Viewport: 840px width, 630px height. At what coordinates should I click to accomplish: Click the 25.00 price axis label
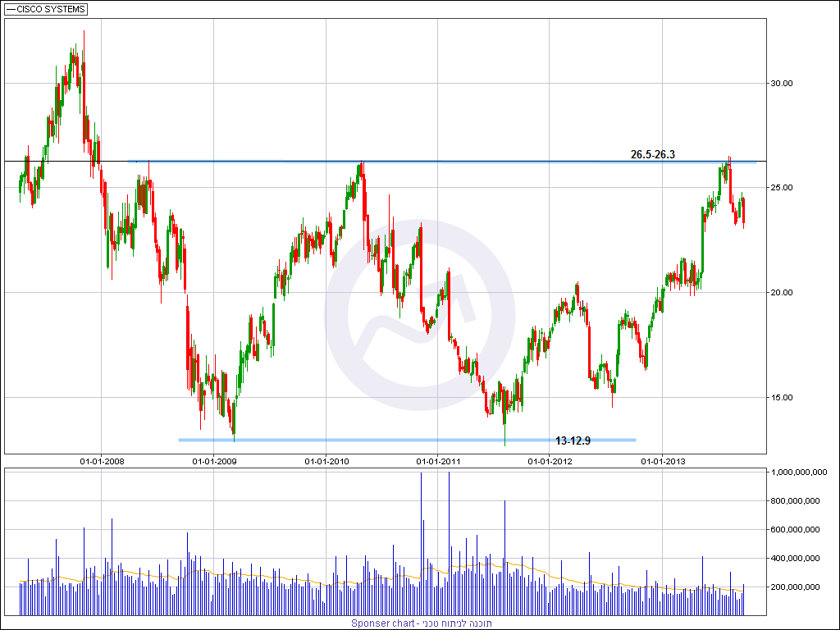pyautogui.click(x=782, y=188)
